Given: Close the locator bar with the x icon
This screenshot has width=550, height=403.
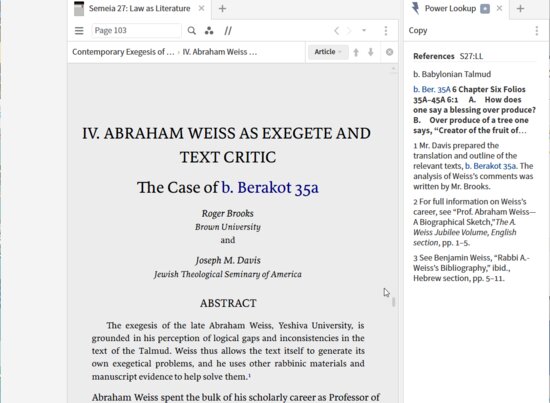Looking at the screenshot, I should pos(389,52).
